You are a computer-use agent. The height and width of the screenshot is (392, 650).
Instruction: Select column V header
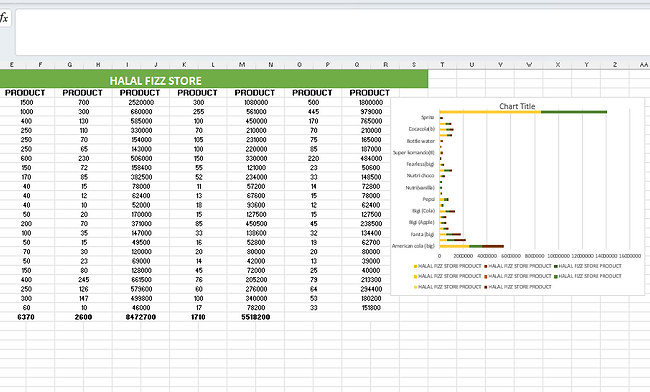click(500, 65)
